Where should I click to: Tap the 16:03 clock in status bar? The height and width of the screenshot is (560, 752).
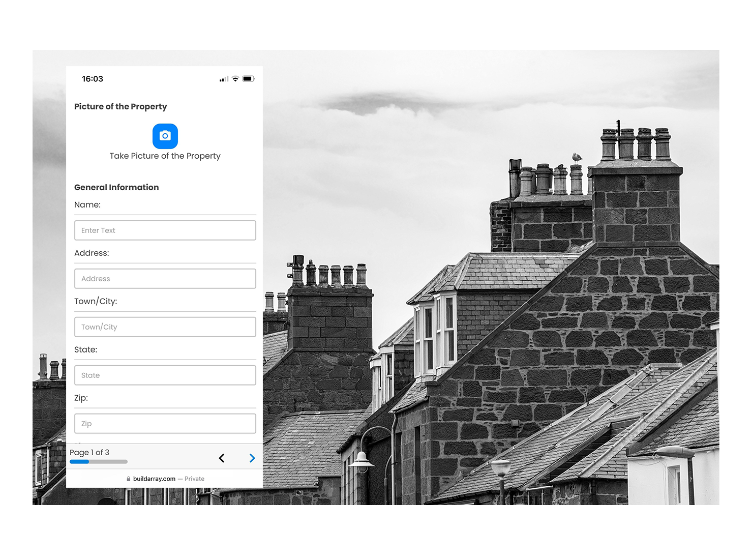pos(93,79)
